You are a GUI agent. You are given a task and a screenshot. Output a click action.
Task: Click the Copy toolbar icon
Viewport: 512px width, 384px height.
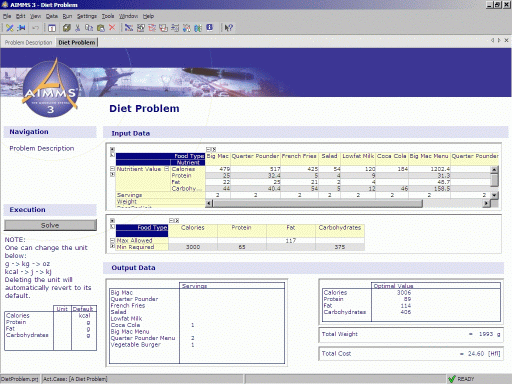click(x=89, y=28)
